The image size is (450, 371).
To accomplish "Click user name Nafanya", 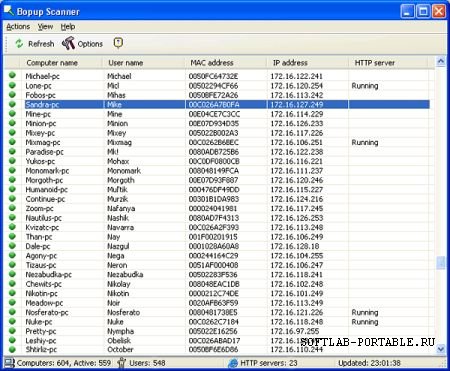I will tap(121, 209).
